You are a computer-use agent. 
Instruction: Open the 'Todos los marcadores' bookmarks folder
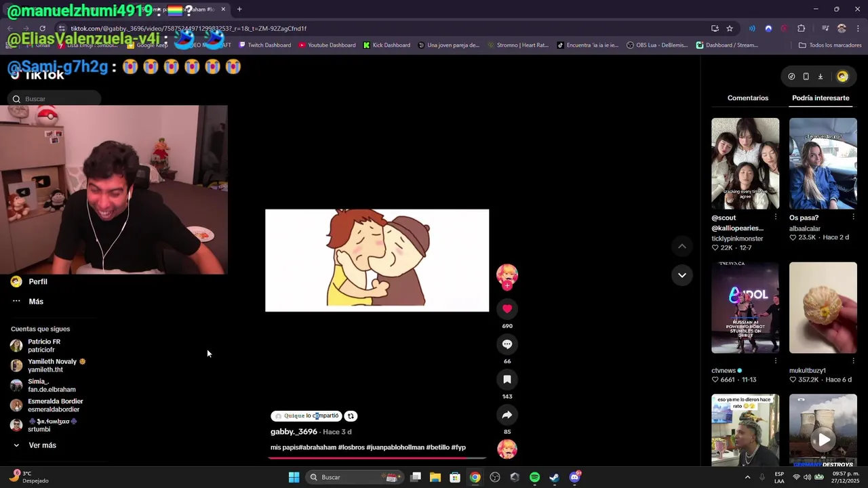pyautogui.click(x=830, y=45)
